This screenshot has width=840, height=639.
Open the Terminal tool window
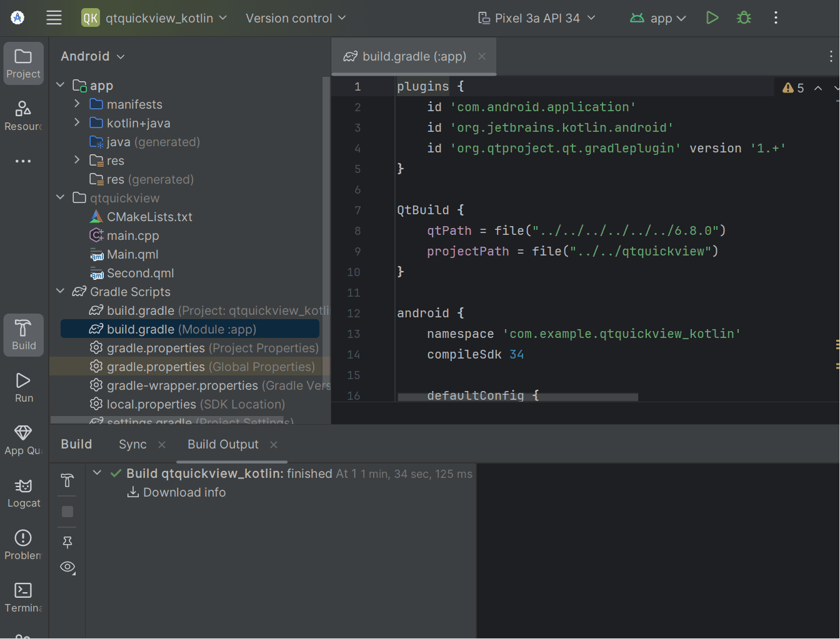(22, 598)
